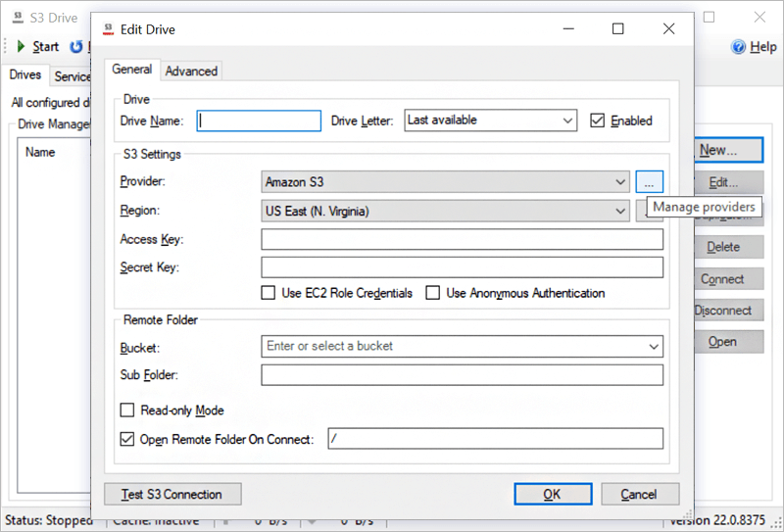Click the Name column header in drive list

coord(40,152)
